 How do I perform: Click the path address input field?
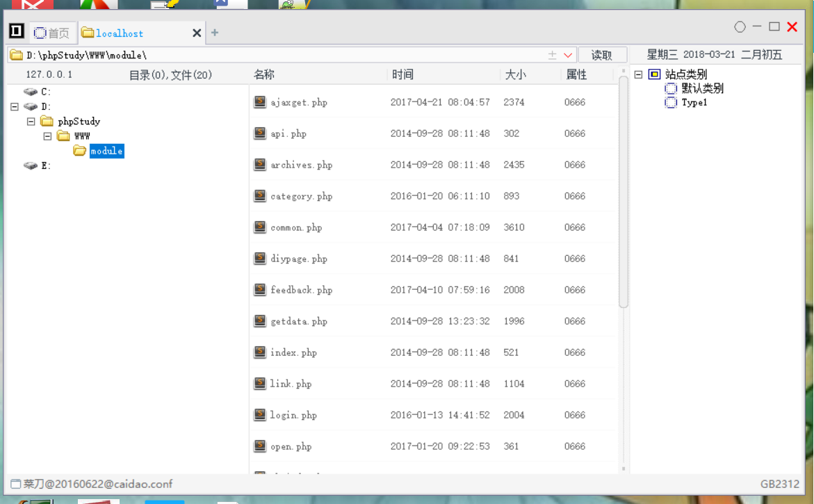278,55
